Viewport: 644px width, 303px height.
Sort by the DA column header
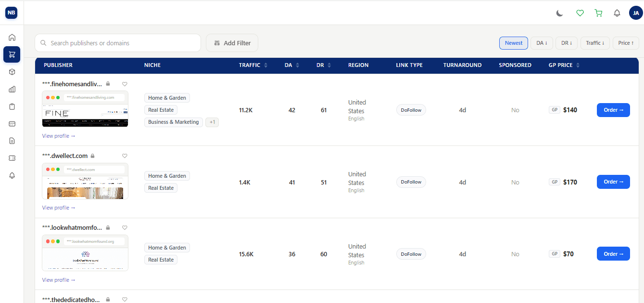[x=292, y=65]
